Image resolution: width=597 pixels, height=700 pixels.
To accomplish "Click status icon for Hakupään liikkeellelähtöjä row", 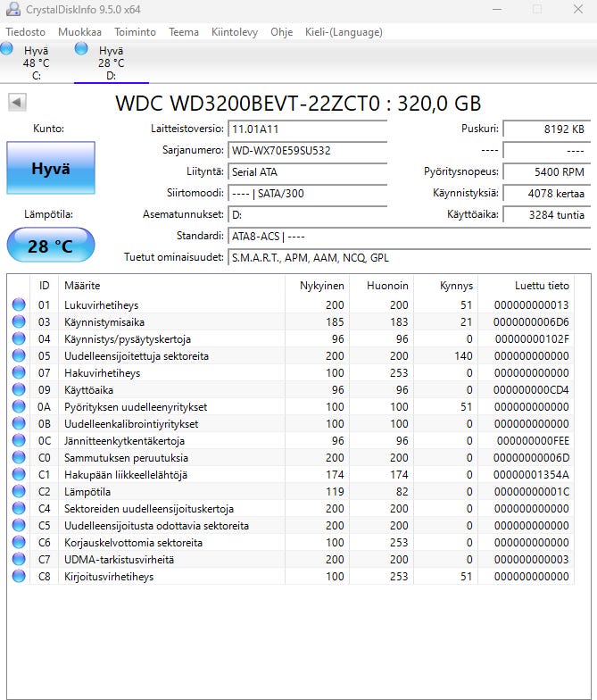I will click(19, 474).
